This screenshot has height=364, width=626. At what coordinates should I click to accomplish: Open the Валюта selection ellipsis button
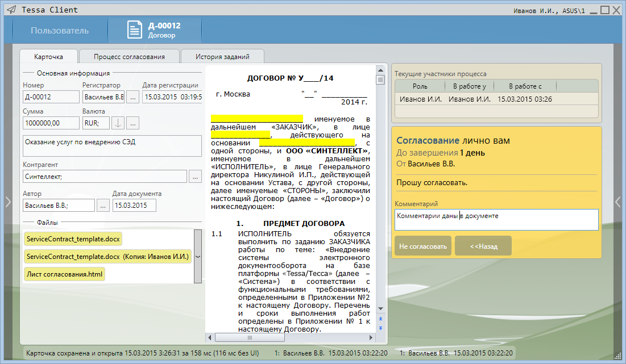[x=132, y=123]
